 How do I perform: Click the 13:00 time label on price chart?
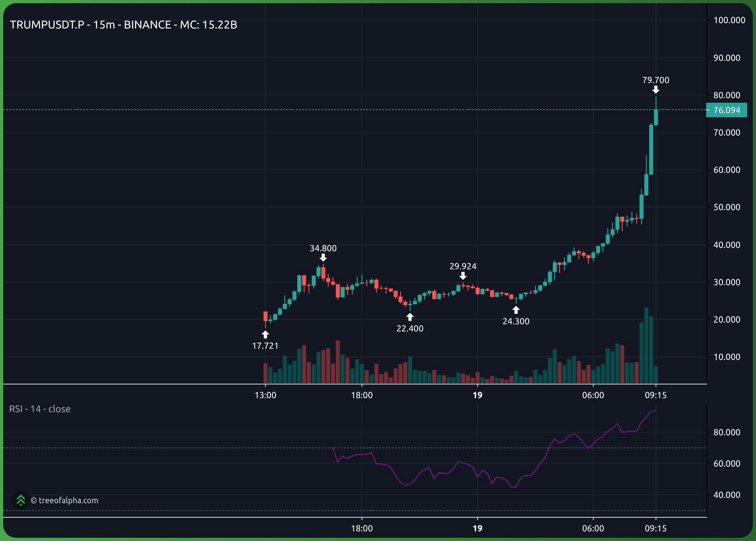(266, 395)
